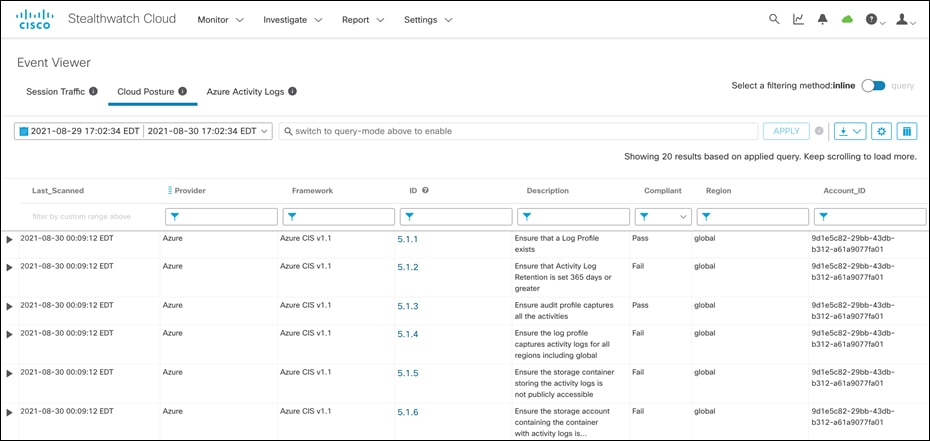This screenshot has height=441, width=930.
Task: Click the columns icon button in toolbar
Action: [x=907, y=131]
